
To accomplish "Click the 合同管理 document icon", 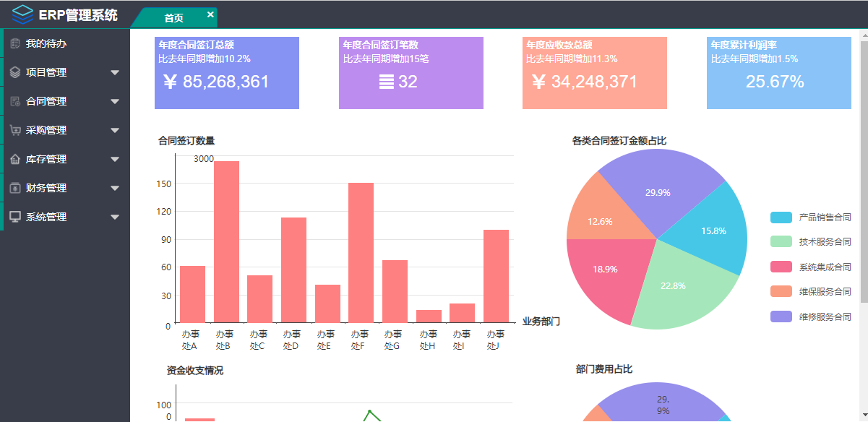I will [x=15, y=101].
